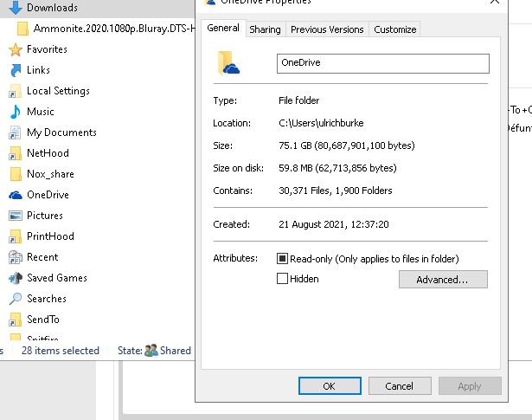Switch to the Sharing tab
Screen dimensions: 532x420
click(x=266, y=29)
